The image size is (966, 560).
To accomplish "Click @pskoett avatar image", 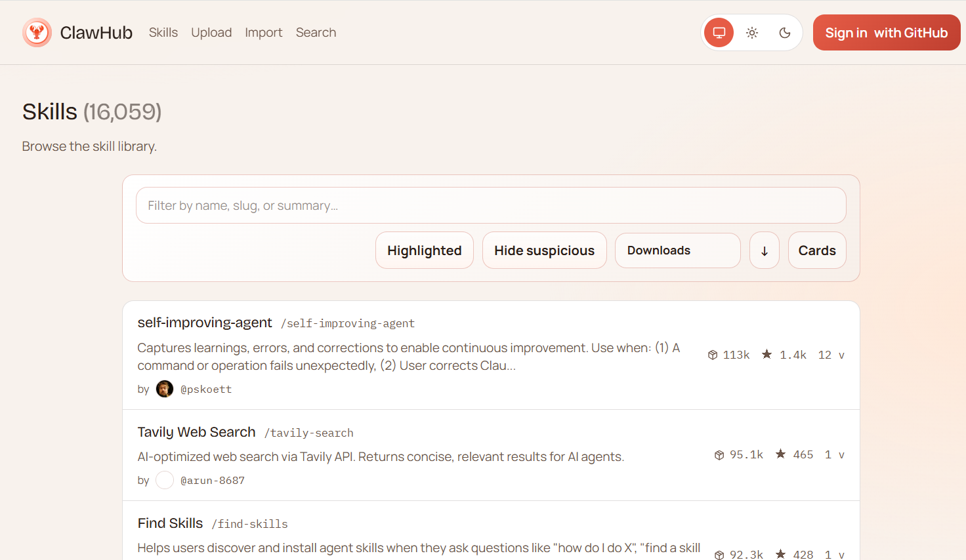I will pyautogui.click(x=165, y=389).
